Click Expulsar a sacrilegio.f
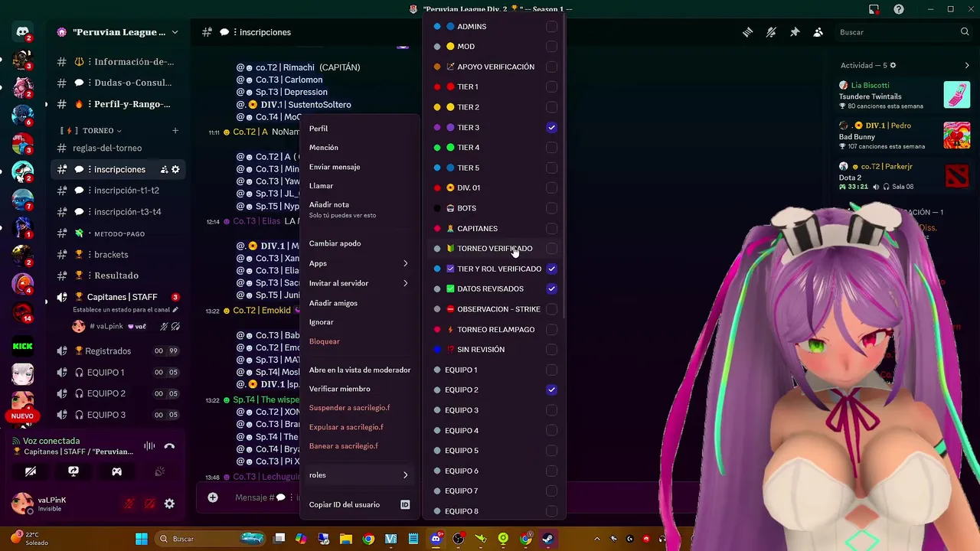The height and width of the screenshot is (551, 980). coord(358,427)
